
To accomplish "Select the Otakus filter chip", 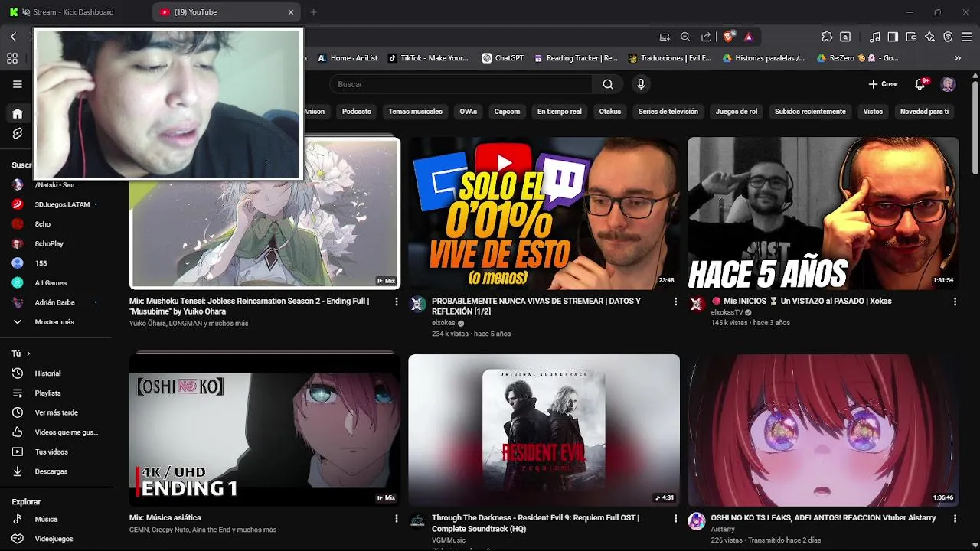I will (x=609, y=112).
